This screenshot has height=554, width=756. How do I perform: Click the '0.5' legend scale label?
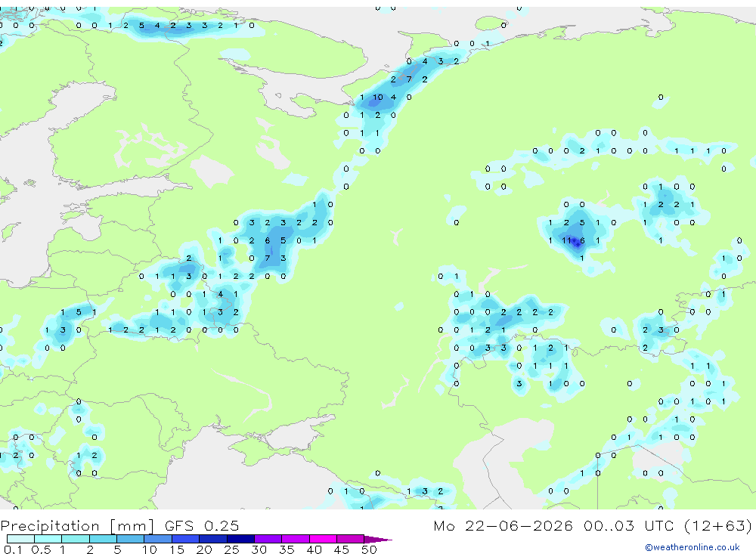[x=41, y=549]
